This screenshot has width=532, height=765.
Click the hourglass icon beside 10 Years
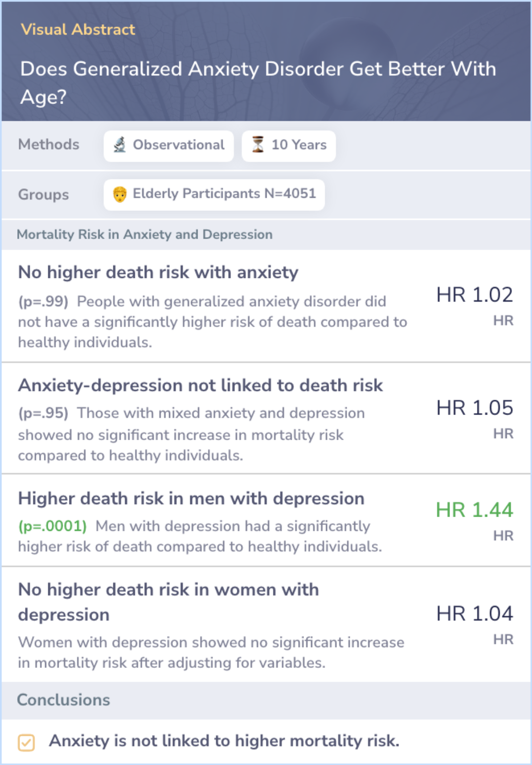click(258, 145)
